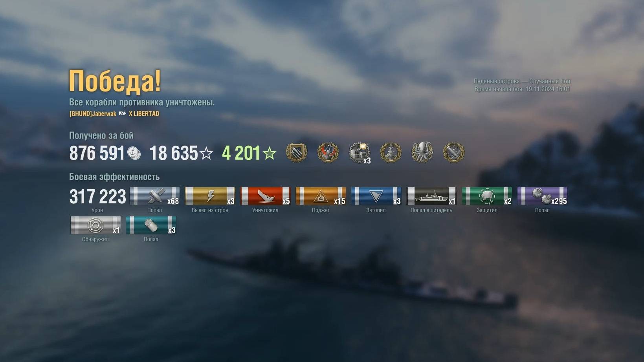Click the 876 591 credits earned value

pos(97,153)
